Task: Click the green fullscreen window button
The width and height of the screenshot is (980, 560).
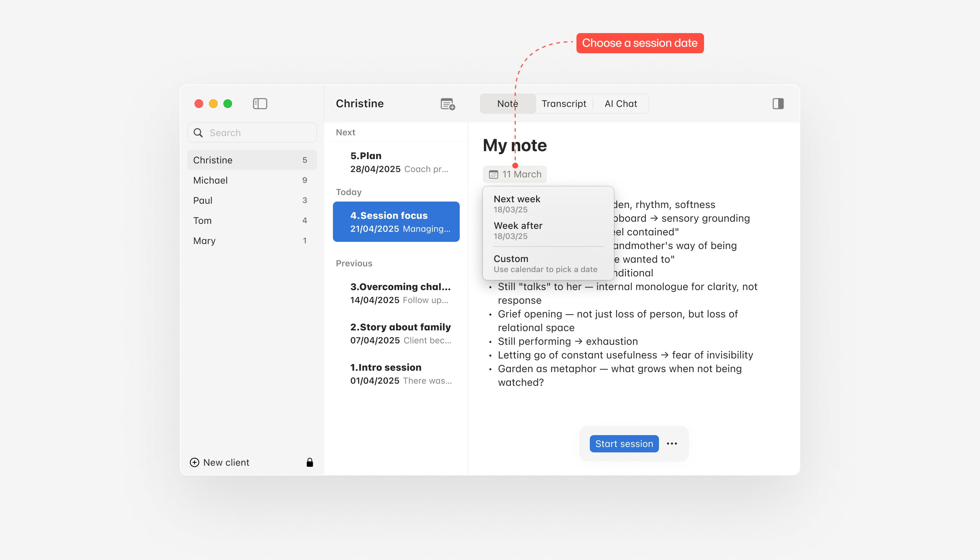Action: [227, 103]
